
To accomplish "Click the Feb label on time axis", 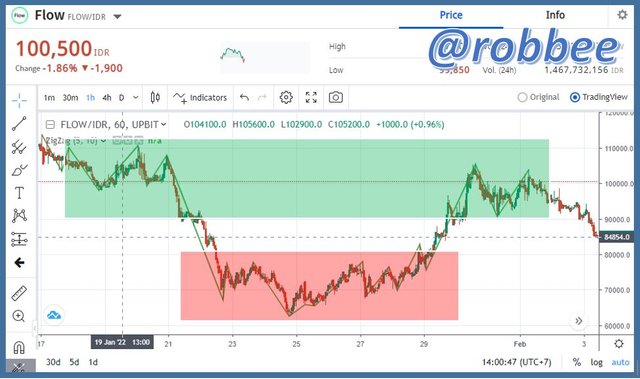I will [520, 344].
